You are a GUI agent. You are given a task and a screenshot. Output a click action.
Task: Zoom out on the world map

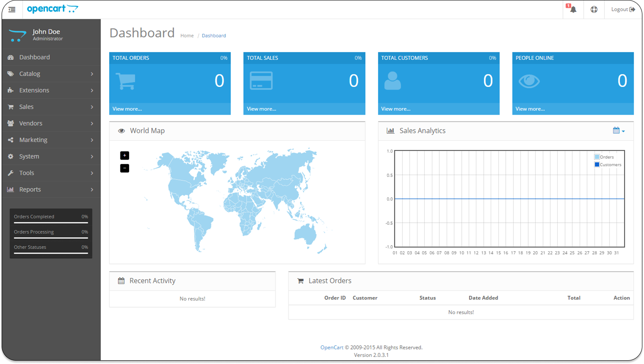coord(125,168)
